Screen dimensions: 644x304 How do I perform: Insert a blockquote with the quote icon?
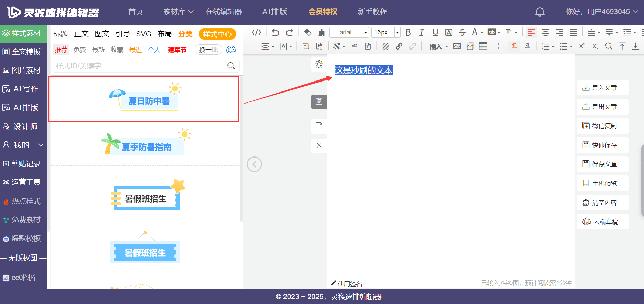[x=354, y=46]
